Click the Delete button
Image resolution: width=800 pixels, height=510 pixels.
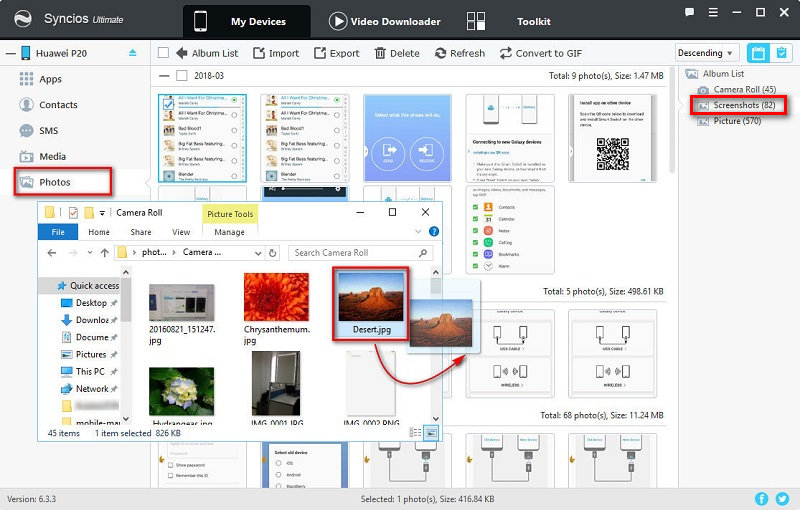(397, 53)
